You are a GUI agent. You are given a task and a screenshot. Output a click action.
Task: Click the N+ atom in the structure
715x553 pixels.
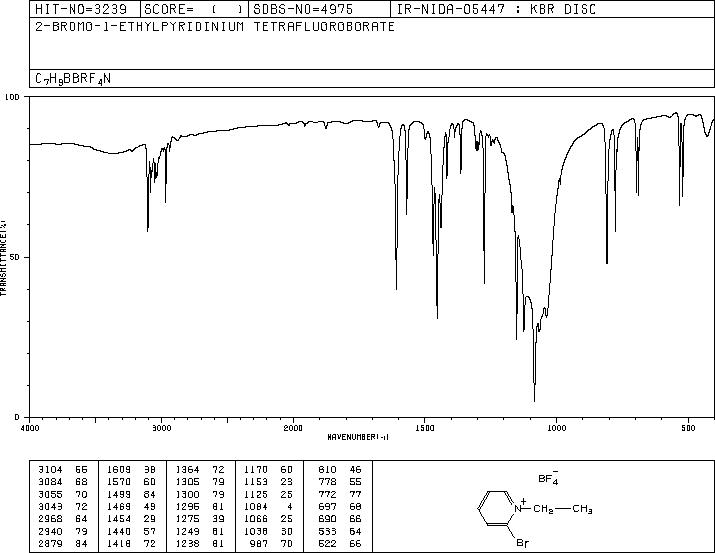(x=520, y=506)
